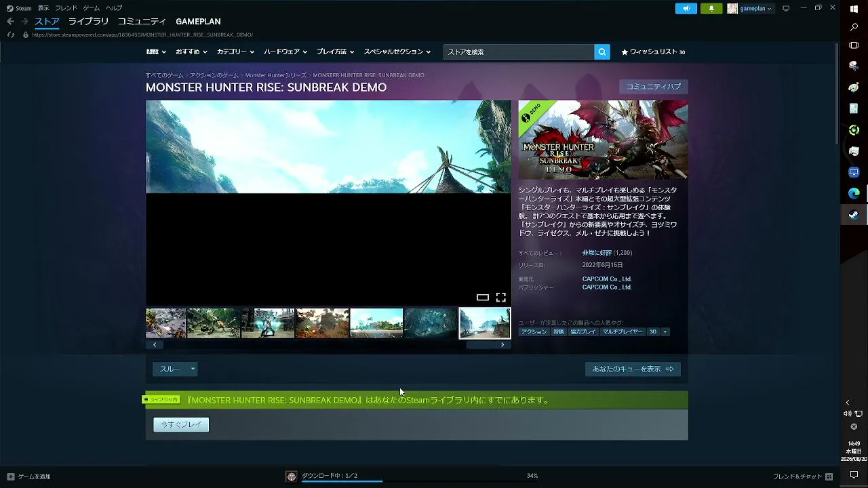
Task: Click the マルチプレイヤー tag
Action: click(623, 331)
